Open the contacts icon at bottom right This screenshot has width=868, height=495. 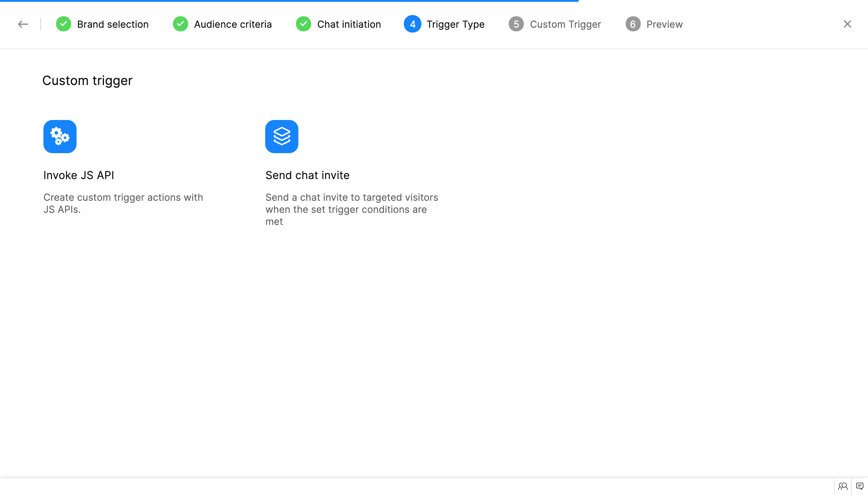coord(842,486)
